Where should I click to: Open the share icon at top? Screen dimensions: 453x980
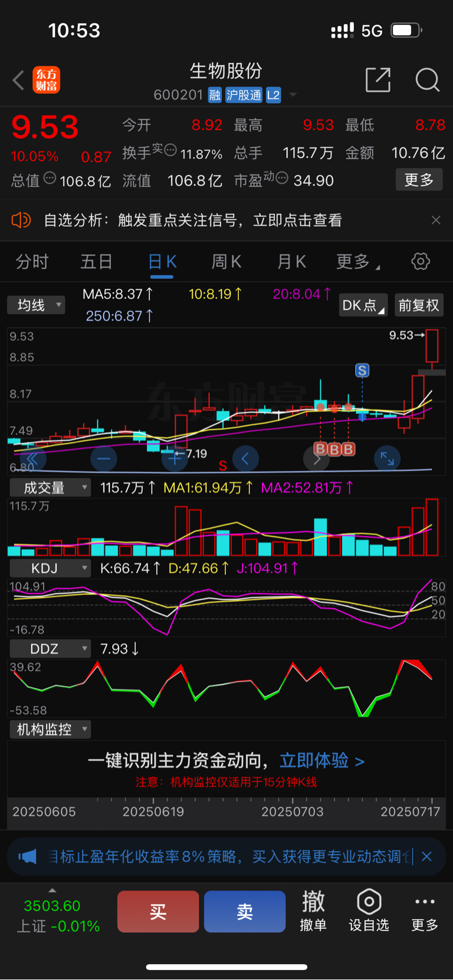(378, 80)
